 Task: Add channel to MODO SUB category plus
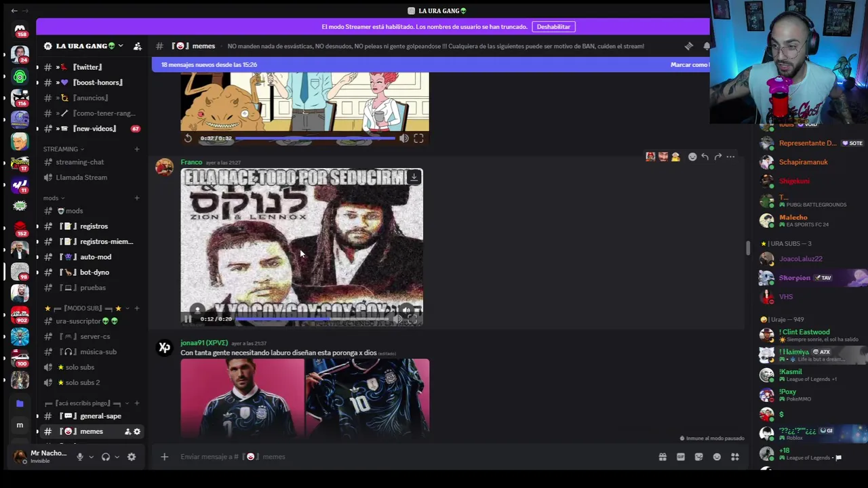coord(137,308)
